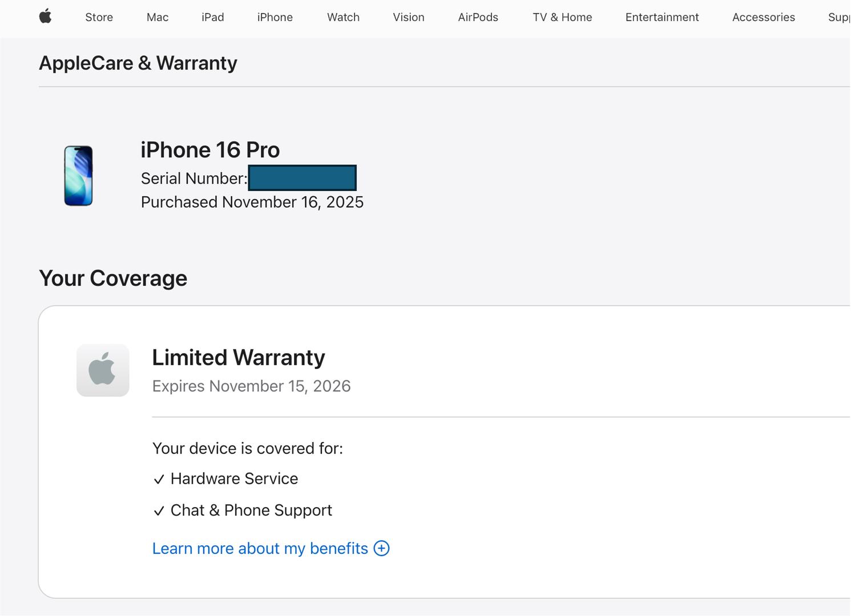Click the redacted serial number field
This screenshot has width=851, height=616.
[x=303, y=178]
